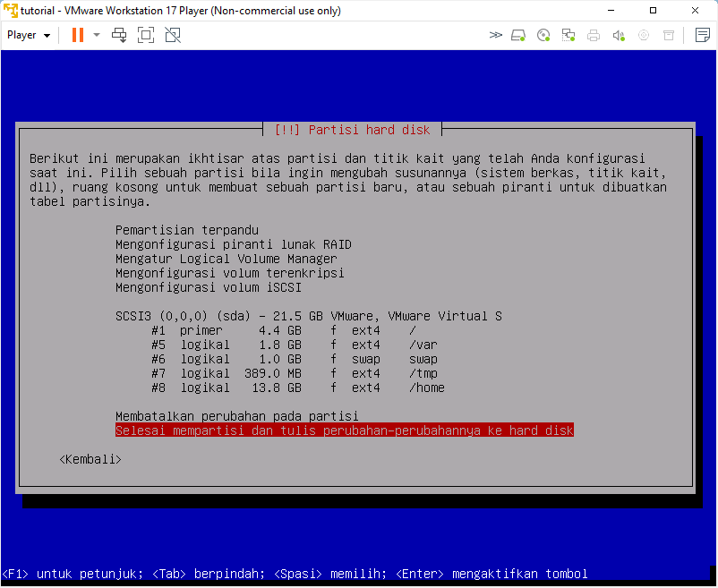The height and width of the screenshot is (588, 718).
Task: Close the VMware Player window
Action: [x=695, y=10]
